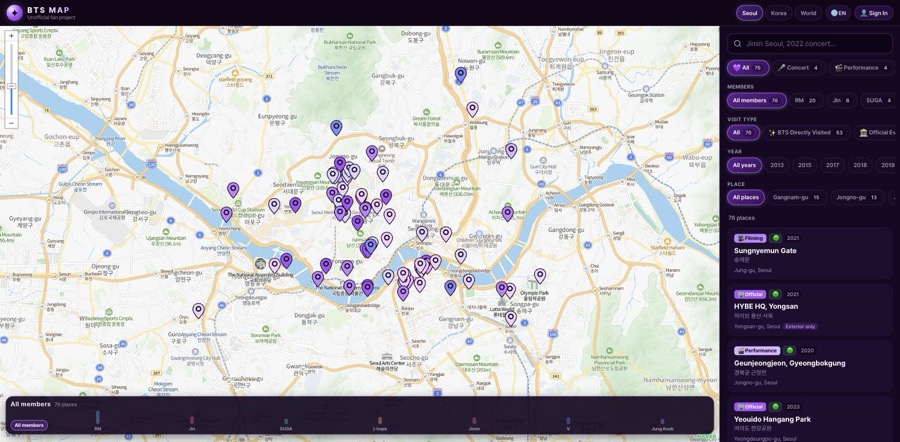Switch to the World map tab
The image size is (900, 442).
tap(808, 13)
